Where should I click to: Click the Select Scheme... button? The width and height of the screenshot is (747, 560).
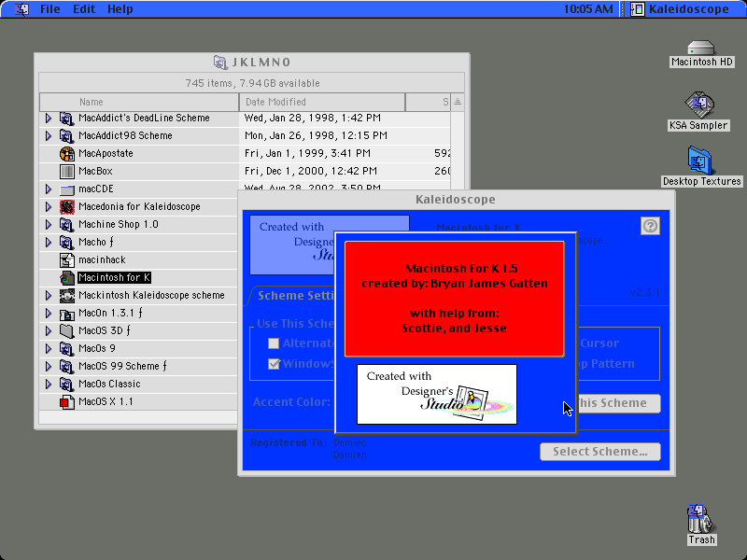point(600,452)
